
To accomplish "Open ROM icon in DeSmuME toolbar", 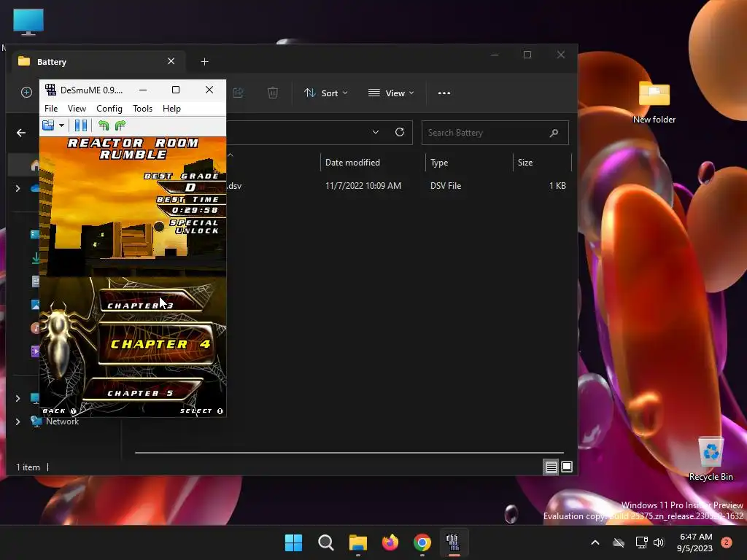I will [x=48, y=125].
